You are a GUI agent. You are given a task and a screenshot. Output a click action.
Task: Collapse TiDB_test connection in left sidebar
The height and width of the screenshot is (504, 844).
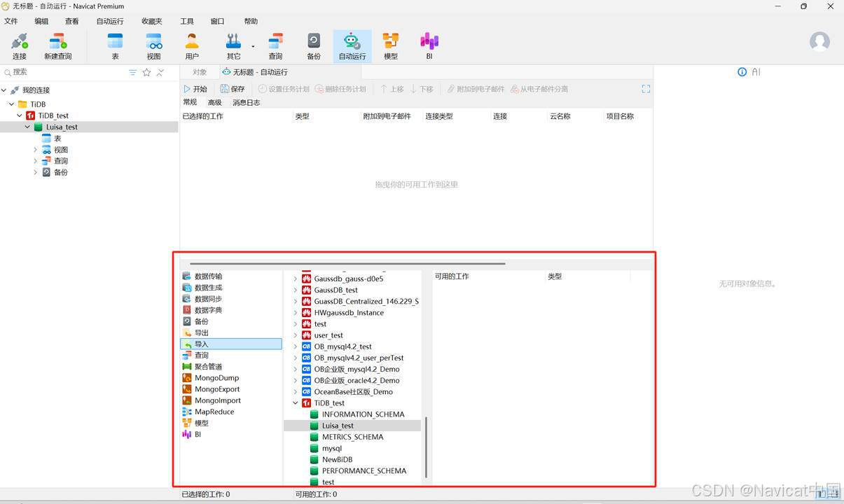coord(20,115)
